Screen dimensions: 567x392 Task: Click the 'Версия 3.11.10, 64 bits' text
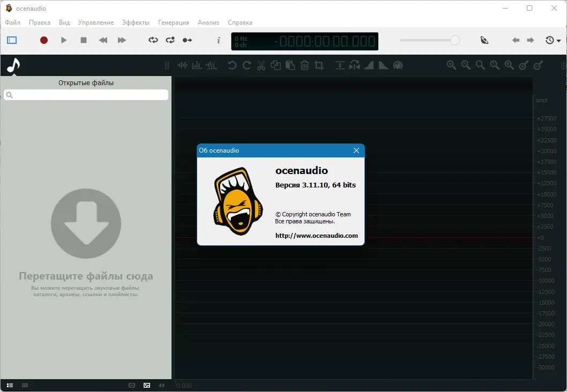(316, 185)
